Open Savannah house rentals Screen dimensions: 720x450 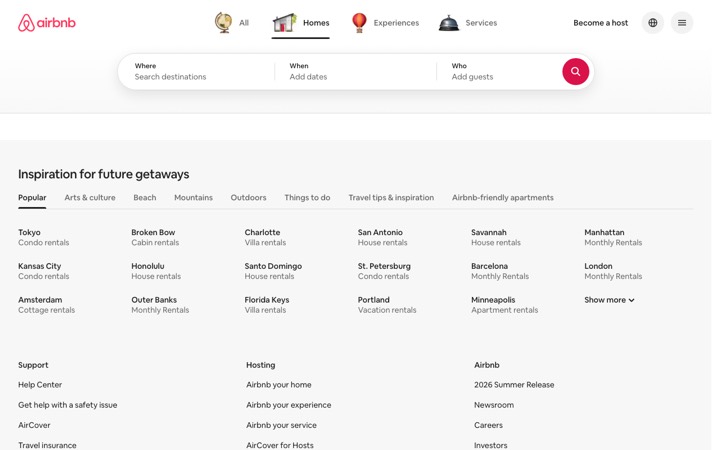coord(496,237)
